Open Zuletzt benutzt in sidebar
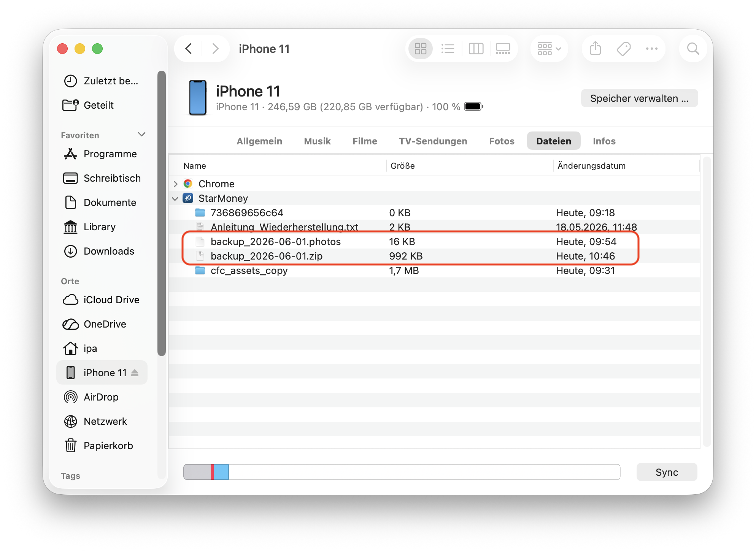Screen dimensions: 756x551 pos(102,81)
